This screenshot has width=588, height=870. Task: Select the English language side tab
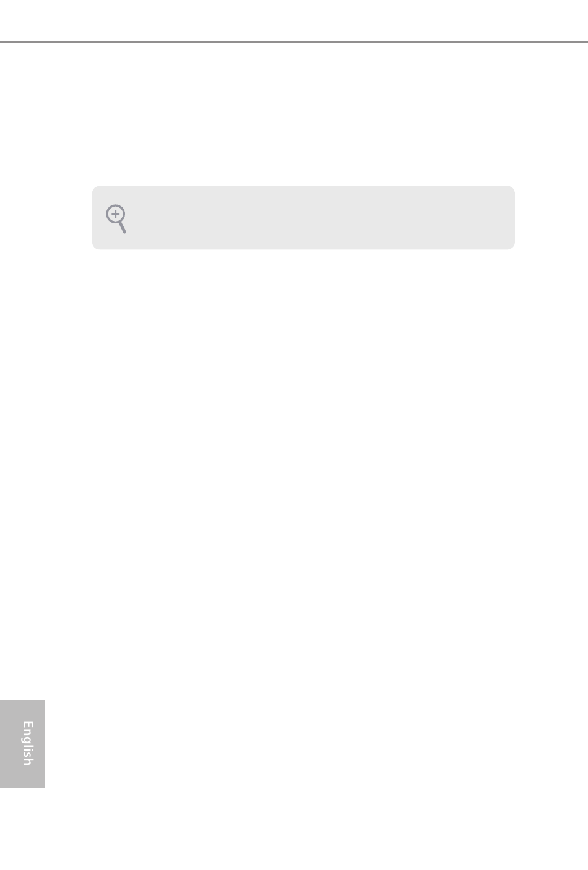point(23,743)
